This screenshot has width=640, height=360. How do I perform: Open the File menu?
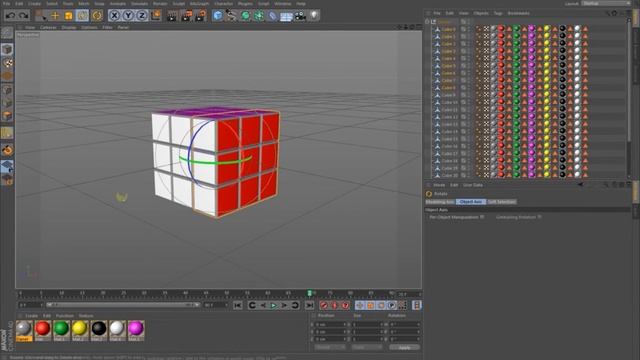6,4
